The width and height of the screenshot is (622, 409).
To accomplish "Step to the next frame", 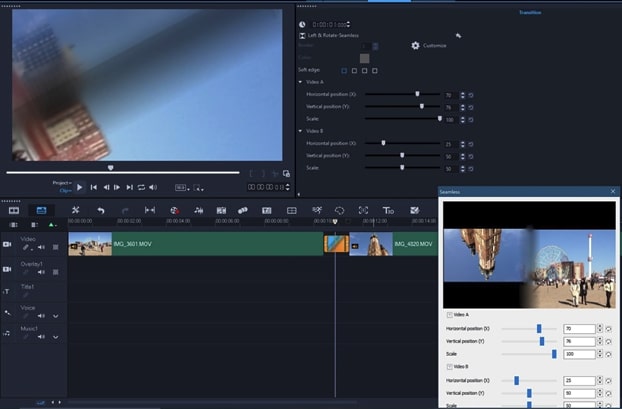I will pyautogui.click(x=117, y=187).
